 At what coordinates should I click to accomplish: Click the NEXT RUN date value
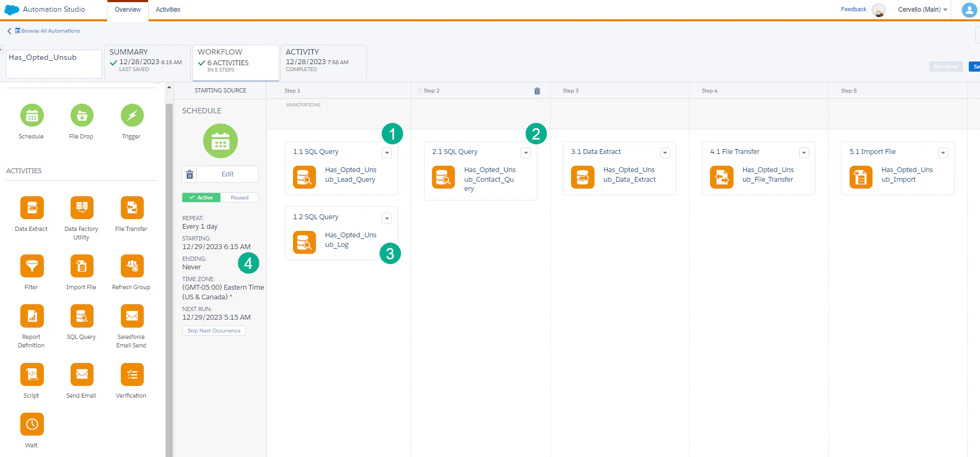pyautogui.click(x=217, y=317)
